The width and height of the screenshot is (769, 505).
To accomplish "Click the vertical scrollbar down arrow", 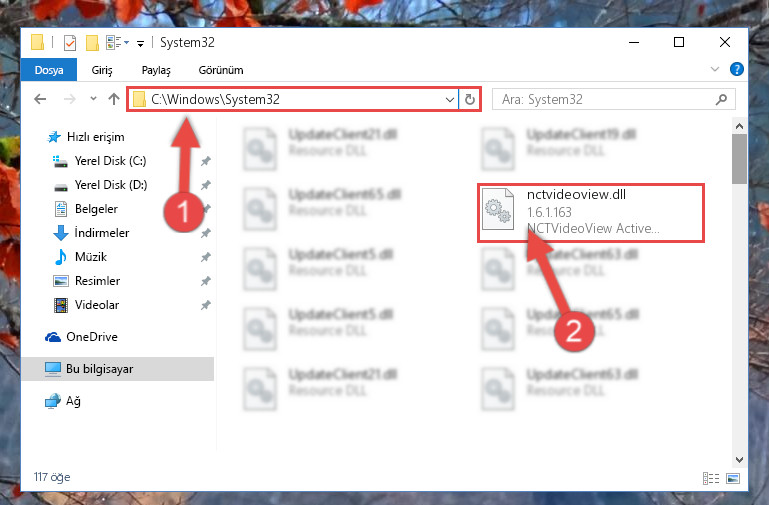I will (x=740, y=459).
